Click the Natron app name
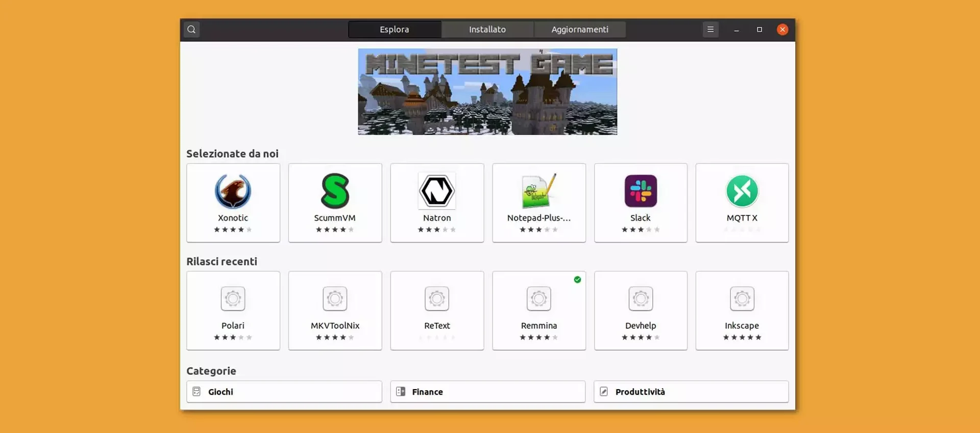The image size is (980, 433). 437,218
